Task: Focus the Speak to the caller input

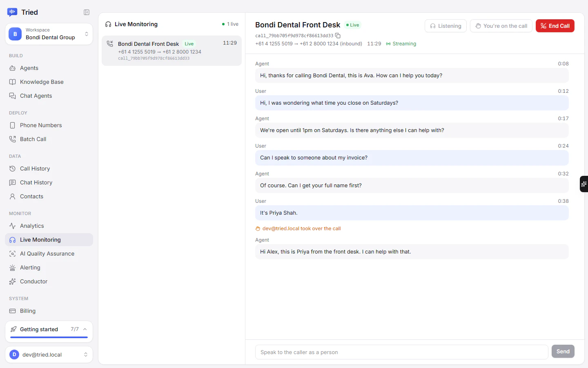Action: pyautogui.click(x=401, y=352)
